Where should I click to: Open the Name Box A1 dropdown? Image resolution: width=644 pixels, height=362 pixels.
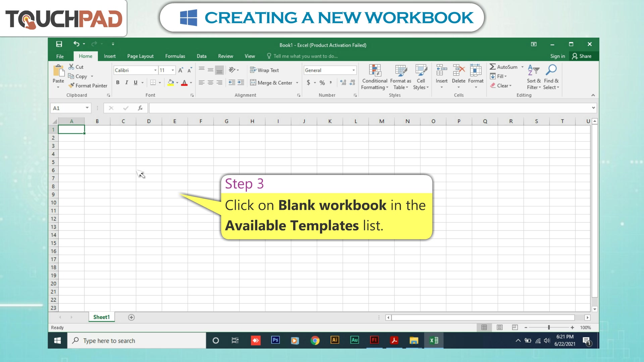[x=87, y=108]
